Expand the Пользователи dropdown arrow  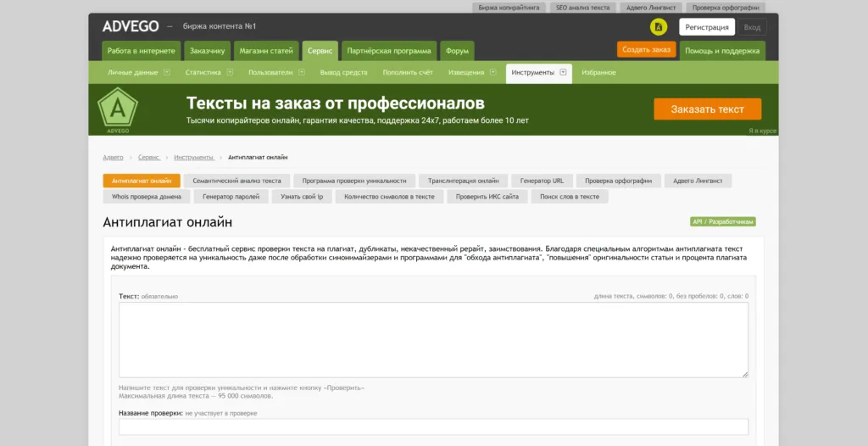point(302,72)
